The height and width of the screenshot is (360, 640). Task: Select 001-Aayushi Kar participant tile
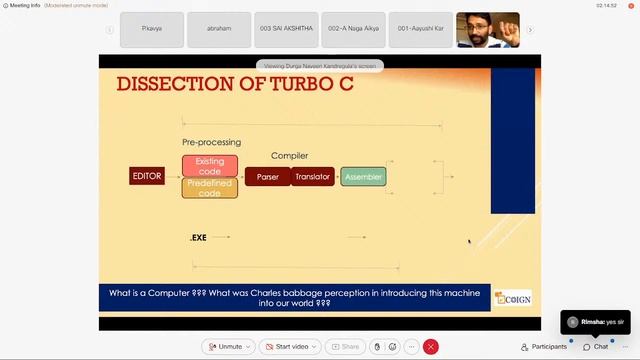(421, 30)
